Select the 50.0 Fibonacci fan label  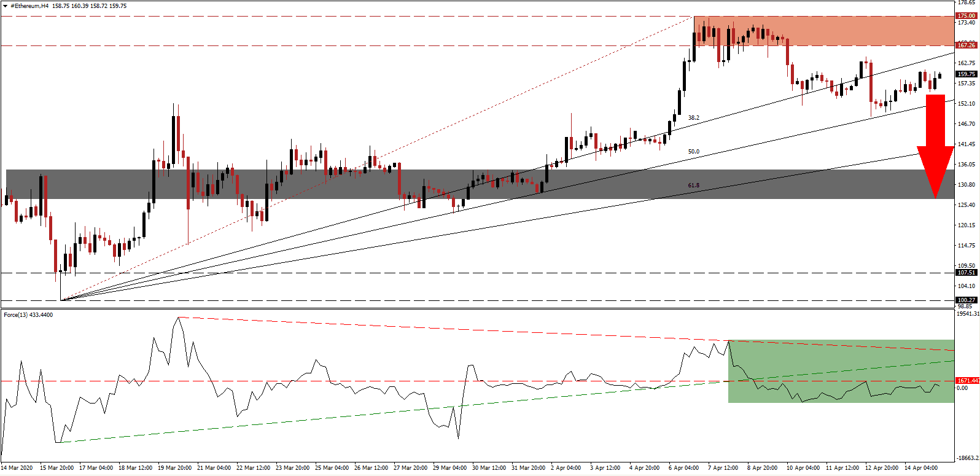point(693,151)
